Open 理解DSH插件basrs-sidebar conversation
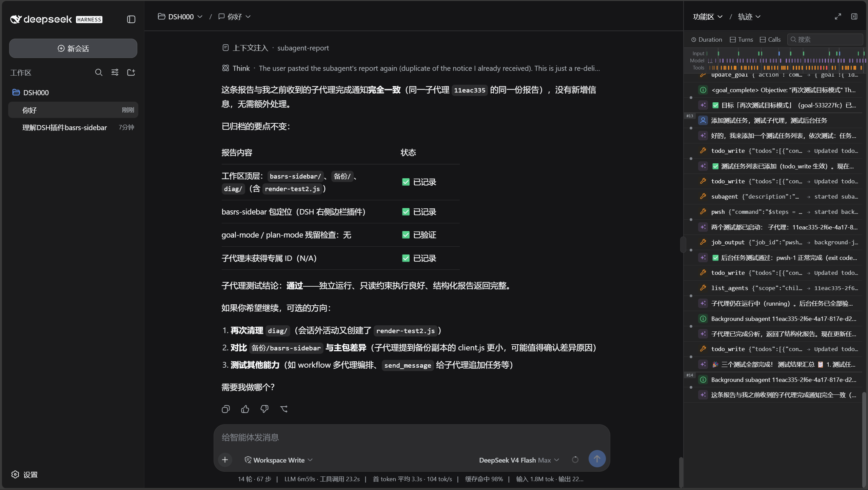868x490 pixels. pyautogui.click(x=73, y=127)
